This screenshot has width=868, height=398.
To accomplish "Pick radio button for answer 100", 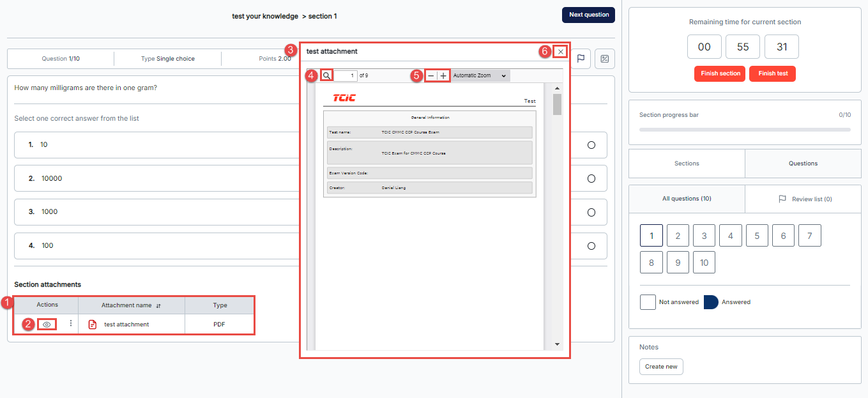I will [591, 246].
